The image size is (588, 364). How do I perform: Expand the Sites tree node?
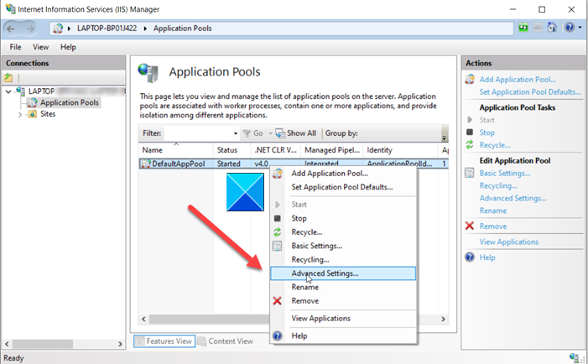(x=20, y=114)
